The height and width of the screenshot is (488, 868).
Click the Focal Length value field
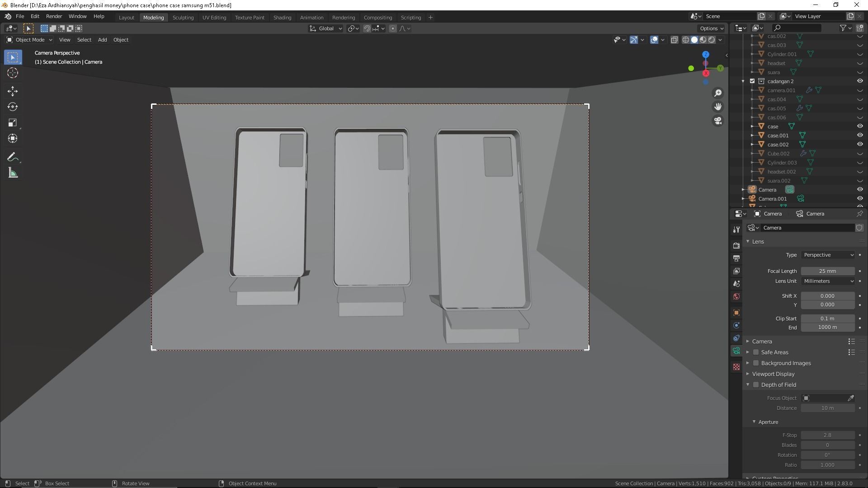[x=827, y=271]
